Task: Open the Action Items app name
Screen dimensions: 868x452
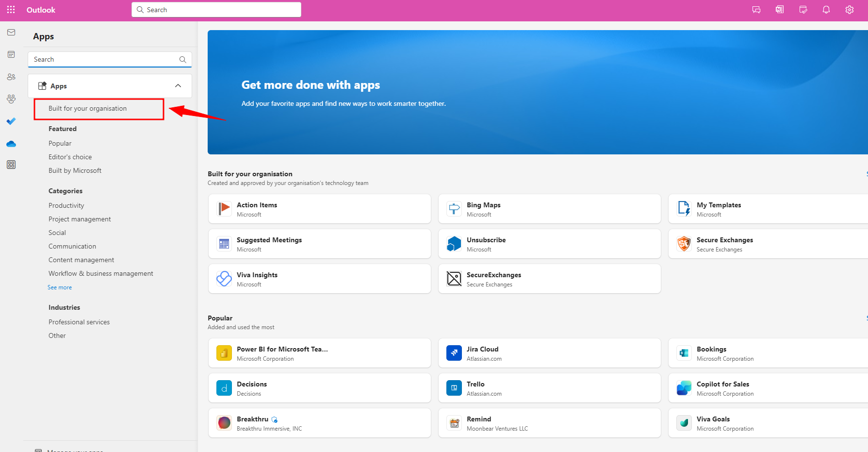Action: tap(257, 205)
